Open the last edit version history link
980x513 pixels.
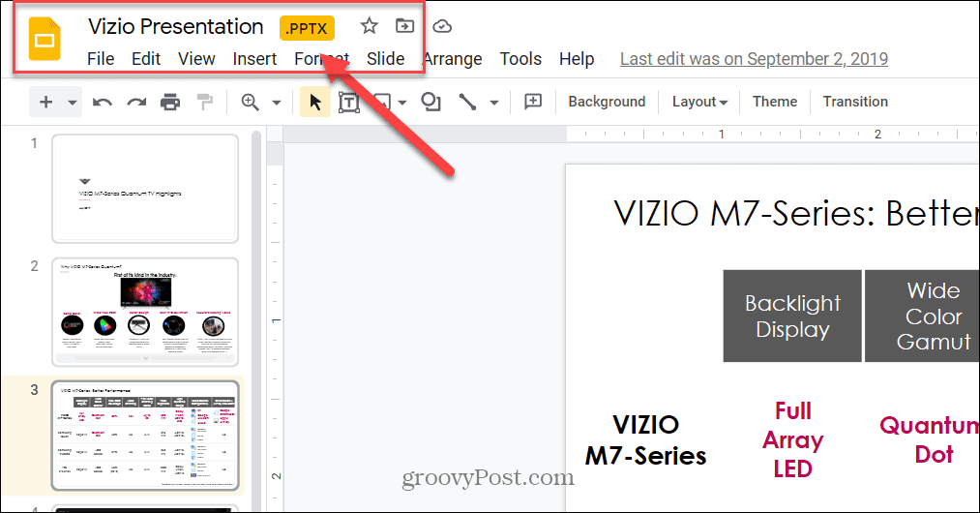click(754, 59)
